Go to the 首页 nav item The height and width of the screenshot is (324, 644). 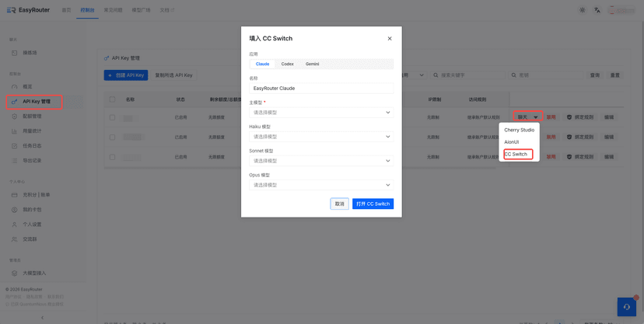[66, 10]
